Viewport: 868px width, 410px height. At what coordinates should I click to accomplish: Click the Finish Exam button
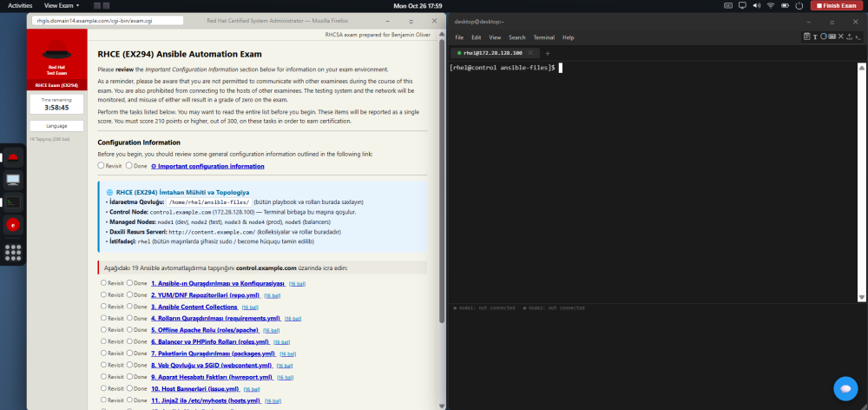tap(836, 5)
